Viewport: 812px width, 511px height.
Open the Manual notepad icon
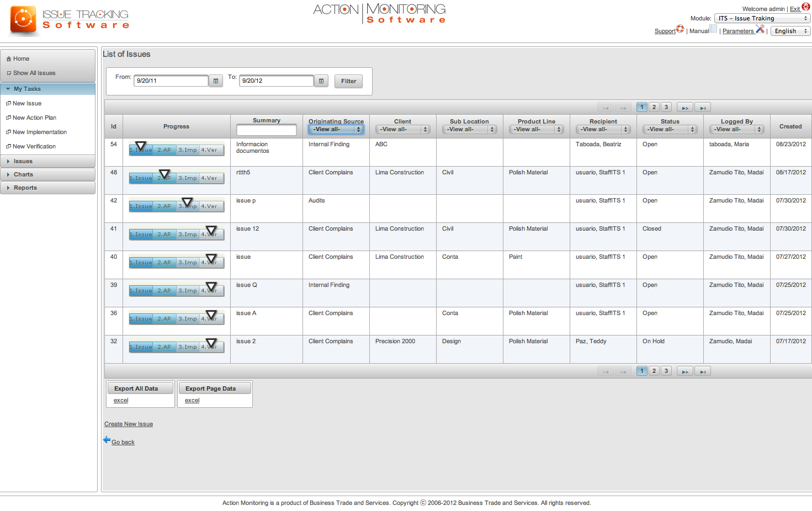click(x=713, y=29)
